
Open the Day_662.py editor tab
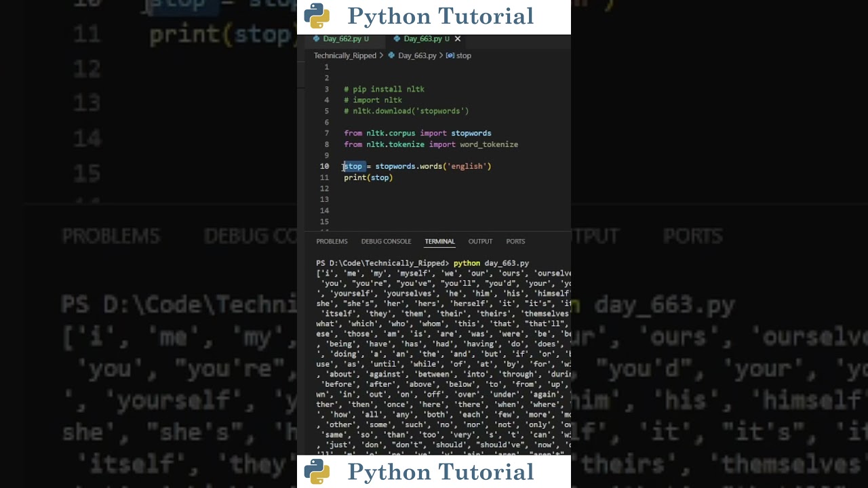pos(345,39)
